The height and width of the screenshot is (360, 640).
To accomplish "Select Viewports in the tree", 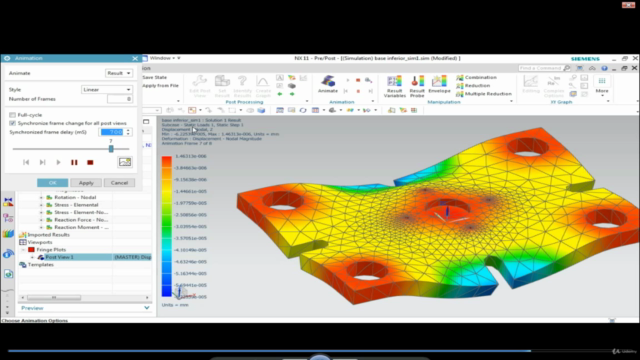I will pyautogui.click(x=40, y=242).
